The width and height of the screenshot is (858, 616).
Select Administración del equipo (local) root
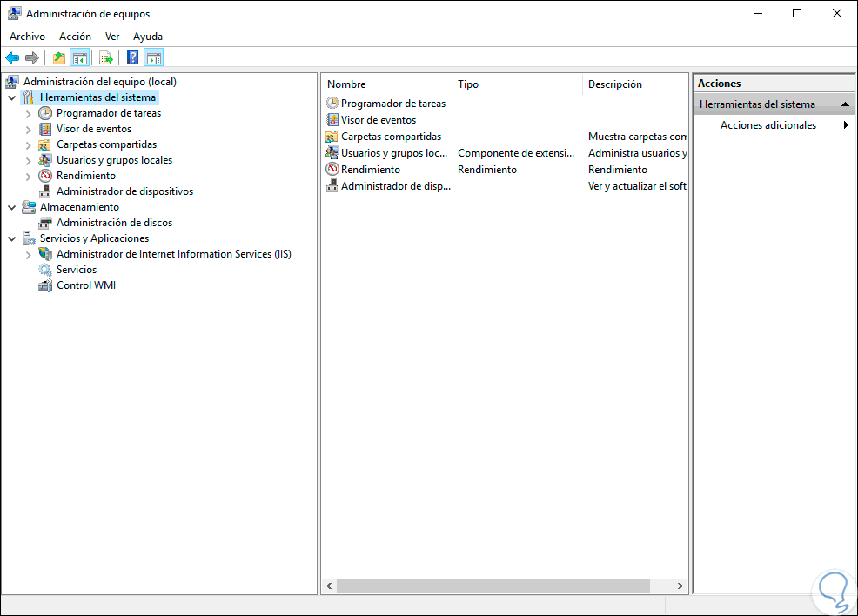click(100, 82)
